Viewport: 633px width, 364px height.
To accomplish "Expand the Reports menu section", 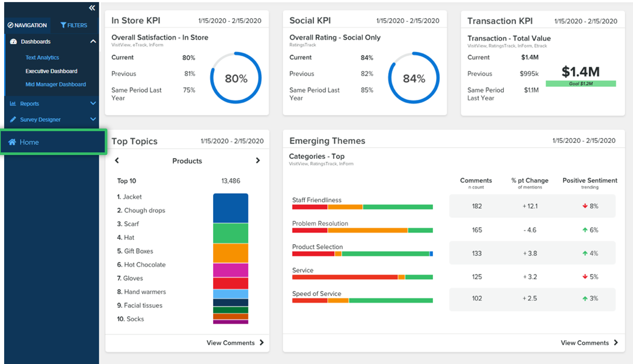I will [x=93, y=103].
